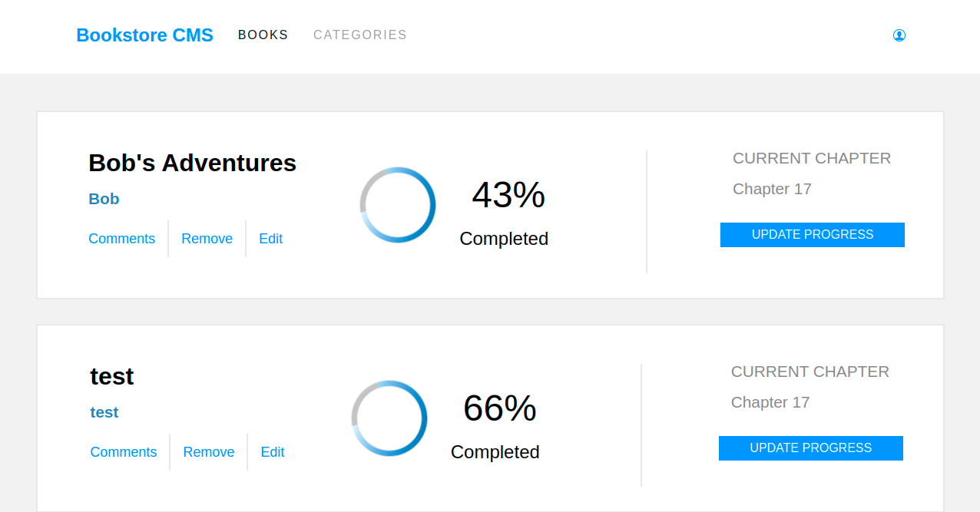Remove the test book
This screenshot has width=980, height=512.
coord(208,452)
